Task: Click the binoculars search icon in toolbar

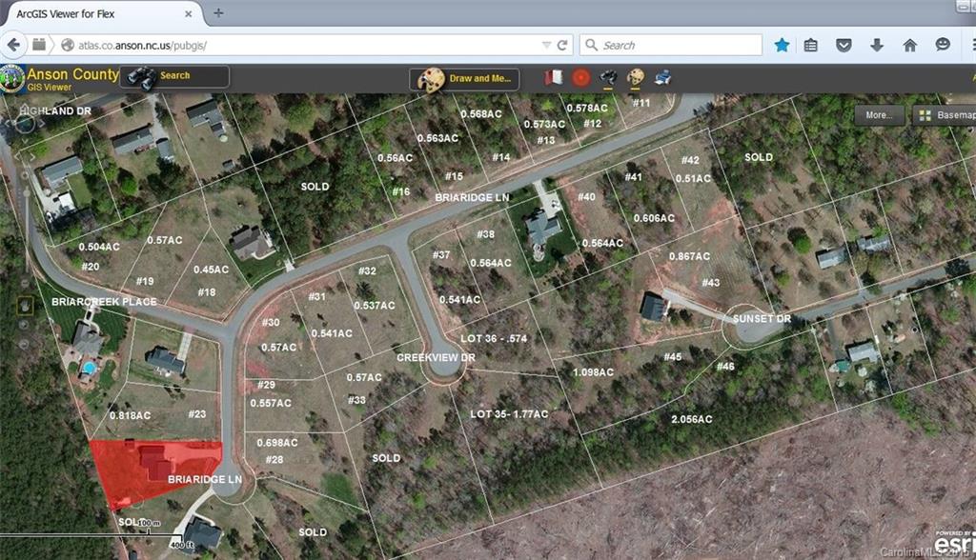Action: [608, 77]
